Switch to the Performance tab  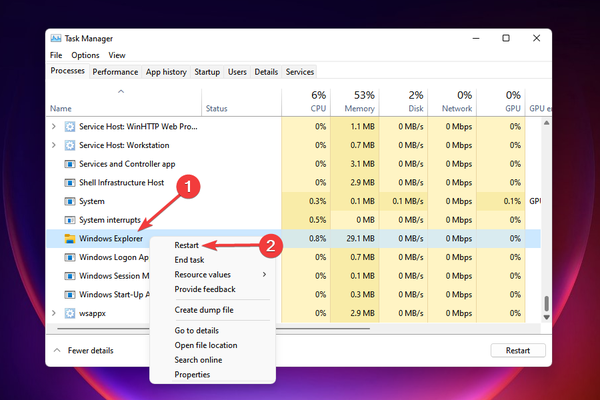[x=115, y=72]
